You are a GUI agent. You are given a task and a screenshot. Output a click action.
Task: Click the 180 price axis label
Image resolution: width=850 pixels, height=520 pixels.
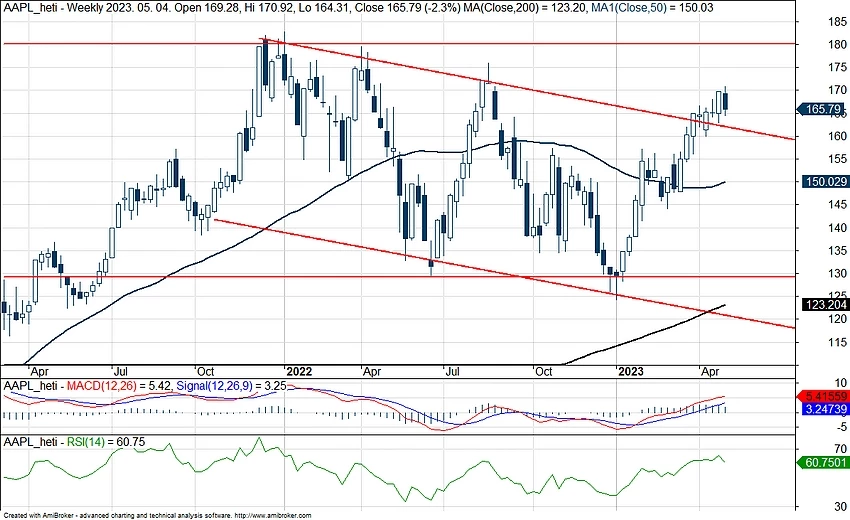[x=838, y=45]
